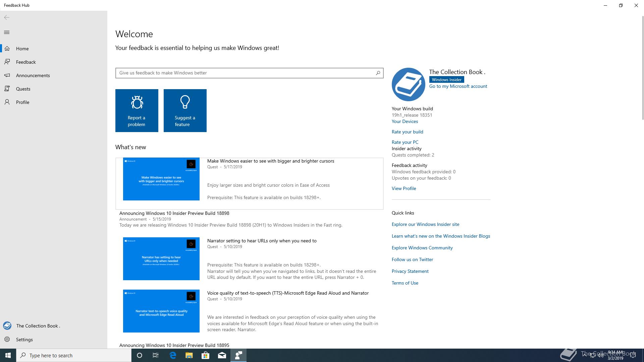
Task: Open Narrator text-to-speech voice quality thumbnail
Action: [161, 311]
